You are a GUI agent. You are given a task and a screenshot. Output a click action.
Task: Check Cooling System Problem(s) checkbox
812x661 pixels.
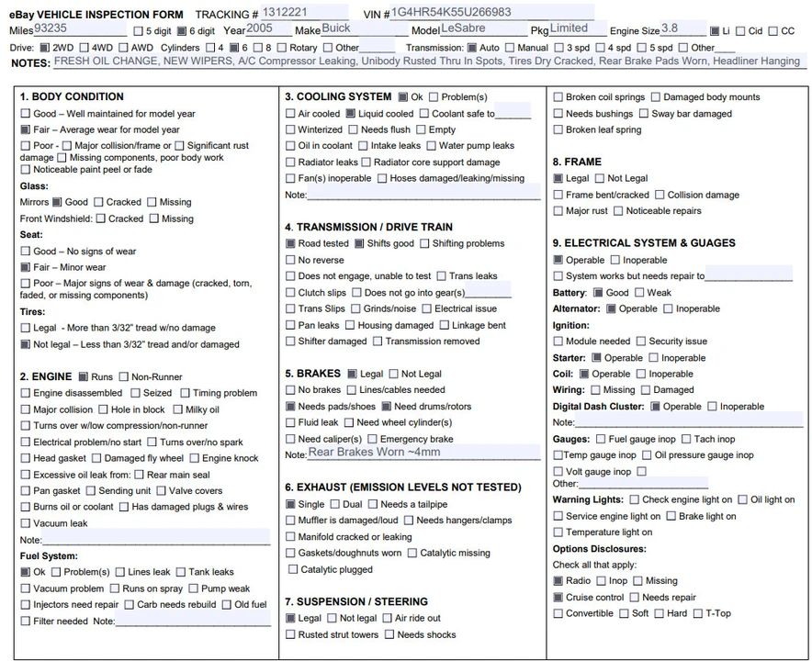click(x=434, y=96)
